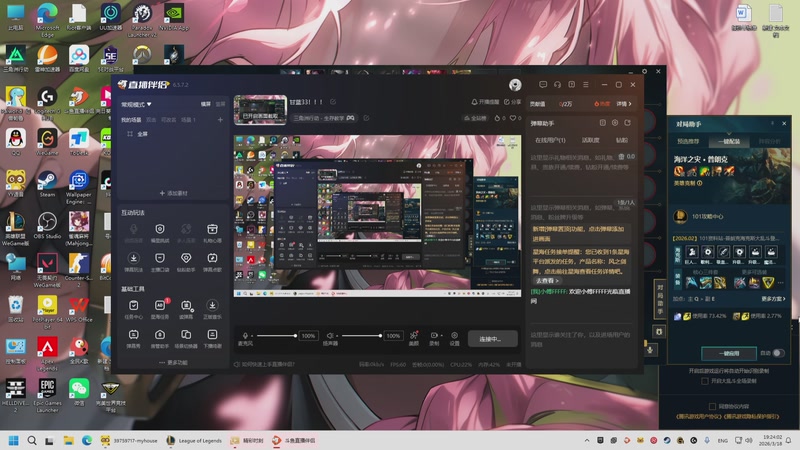Open the customer service headset icon
Viewport: 800px width, 450px height.
557,85
